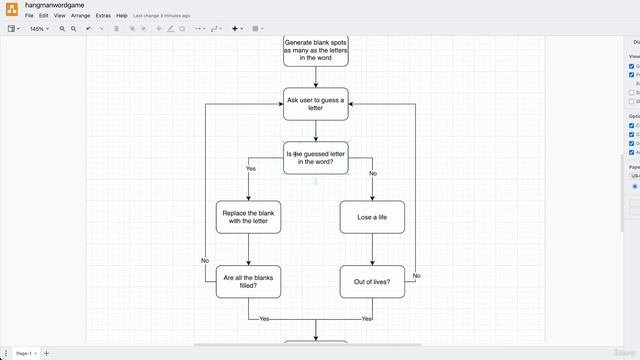Viewport: 640px width, 360px height.
Task: Expand the Waypoints dropdown arrow
Action: tap(220, 29)
